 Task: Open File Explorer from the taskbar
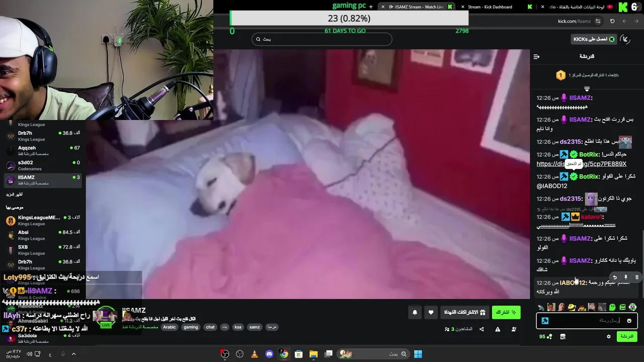tap(313, 354)
